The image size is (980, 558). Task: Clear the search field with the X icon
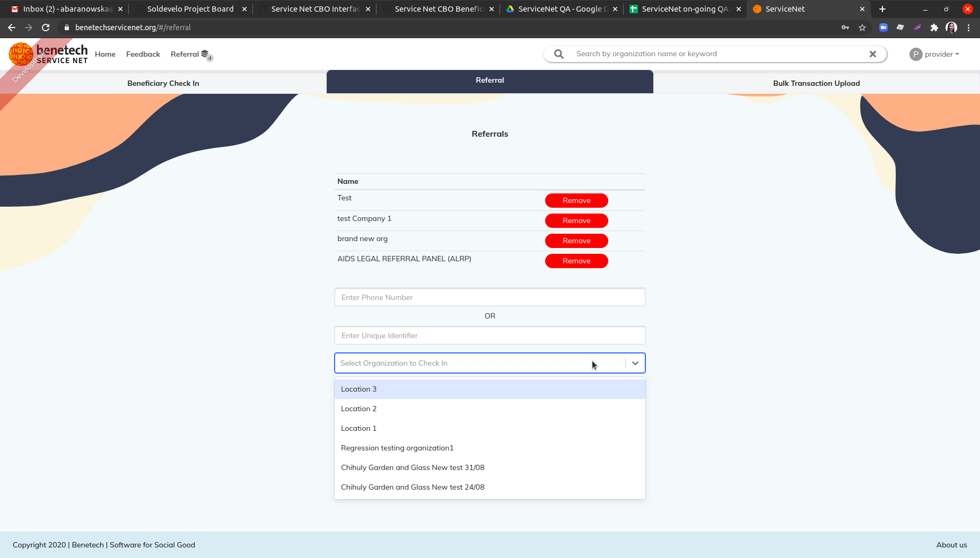(873, 54)
